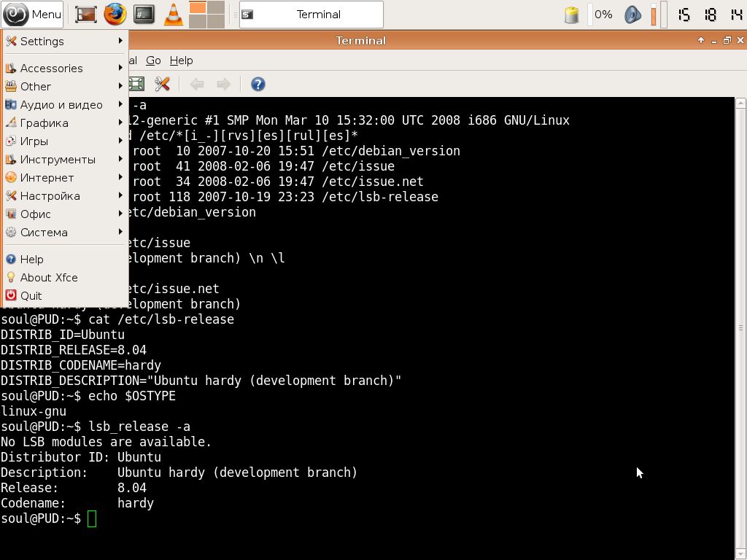Viewport: 747px width, 560px height.
Task: Choose Help in the Xfce menu
Action: [66, 259]
